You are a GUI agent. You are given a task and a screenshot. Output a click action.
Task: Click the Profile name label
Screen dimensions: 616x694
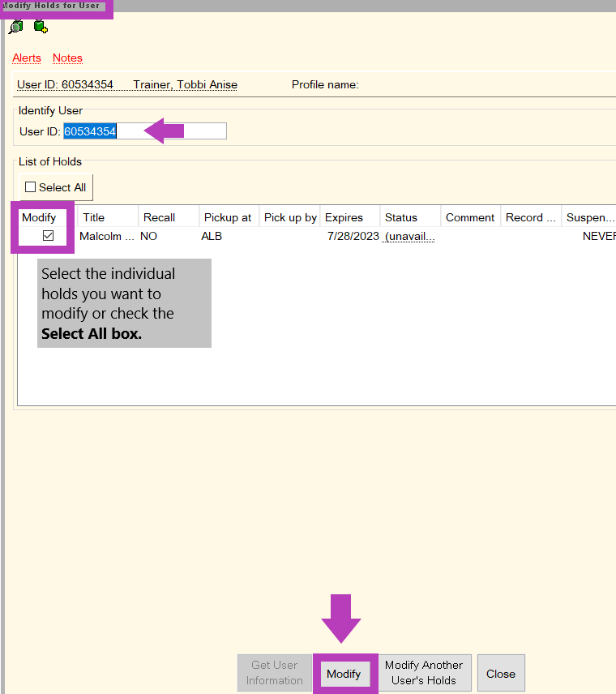tap(325, 84)
